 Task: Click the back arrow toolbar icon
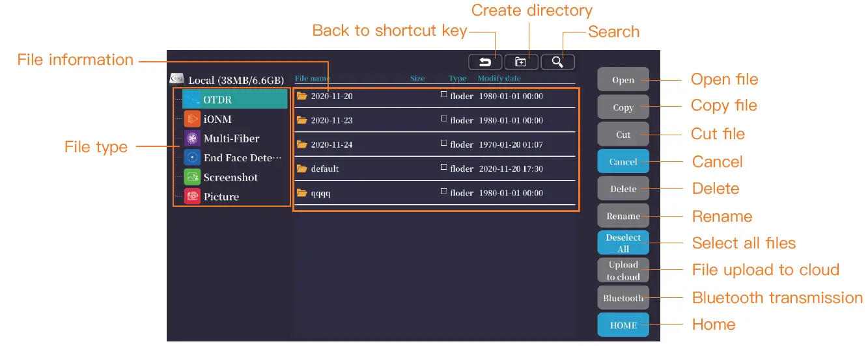(485, 62)
